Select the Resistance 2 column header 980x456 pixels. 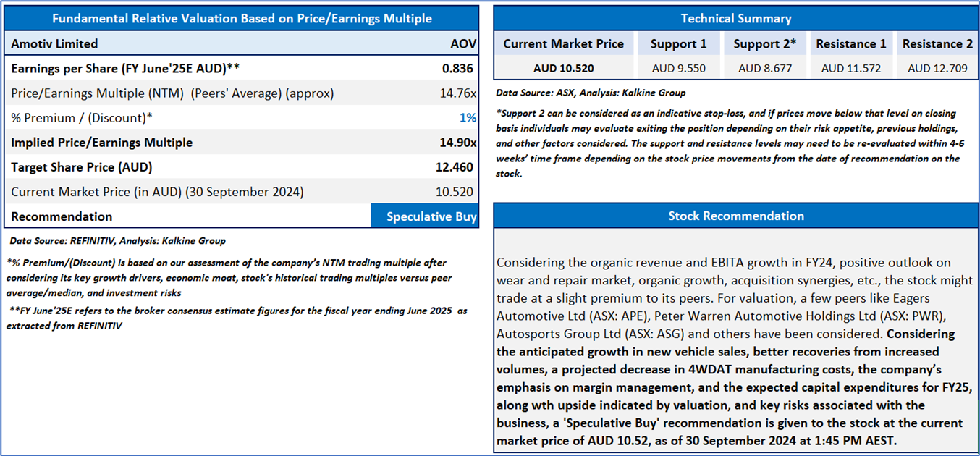point(937,44)
